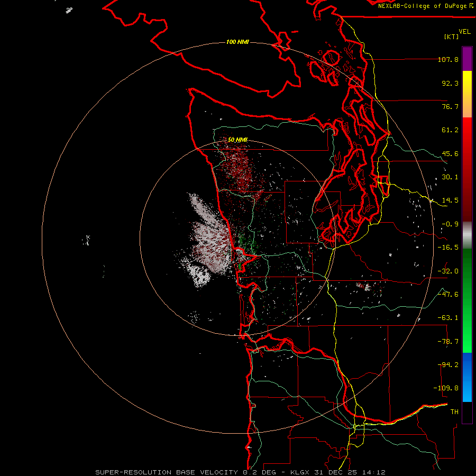Click the -109.8 velocity scale value
The width and height of the screenshot is (476, 476).
pos(446,388)
